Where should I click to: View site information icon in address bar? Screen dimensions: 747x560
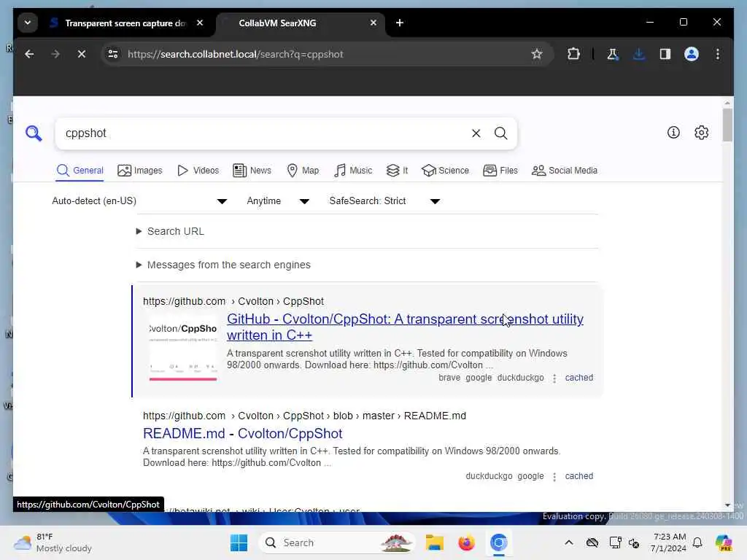113,54
